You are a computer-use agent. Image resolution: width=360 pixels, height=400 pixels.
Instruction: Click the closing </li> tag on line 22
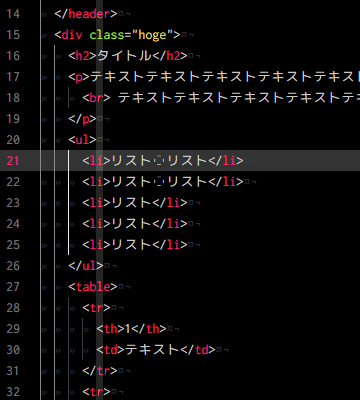click(x=226, y=182)
